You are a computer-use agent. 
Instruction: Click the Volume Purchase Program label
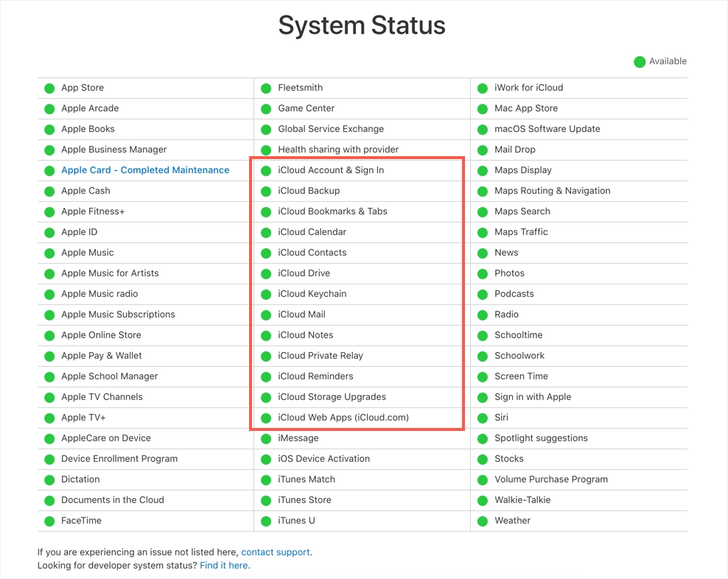551,480
